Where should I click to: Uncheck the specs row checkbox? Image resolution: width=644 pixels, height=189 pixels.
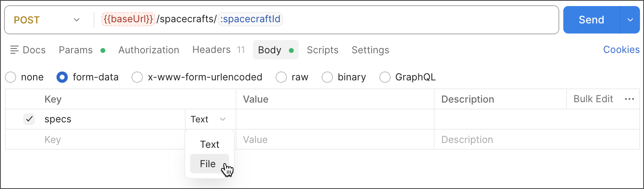click(29, 119)
